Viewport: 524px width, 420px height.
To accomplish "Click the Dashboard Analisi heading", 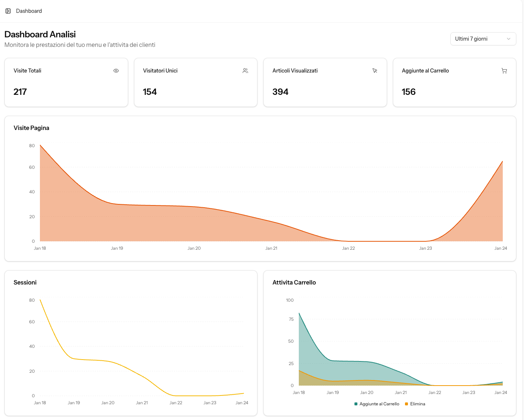I will pos(40,34).
